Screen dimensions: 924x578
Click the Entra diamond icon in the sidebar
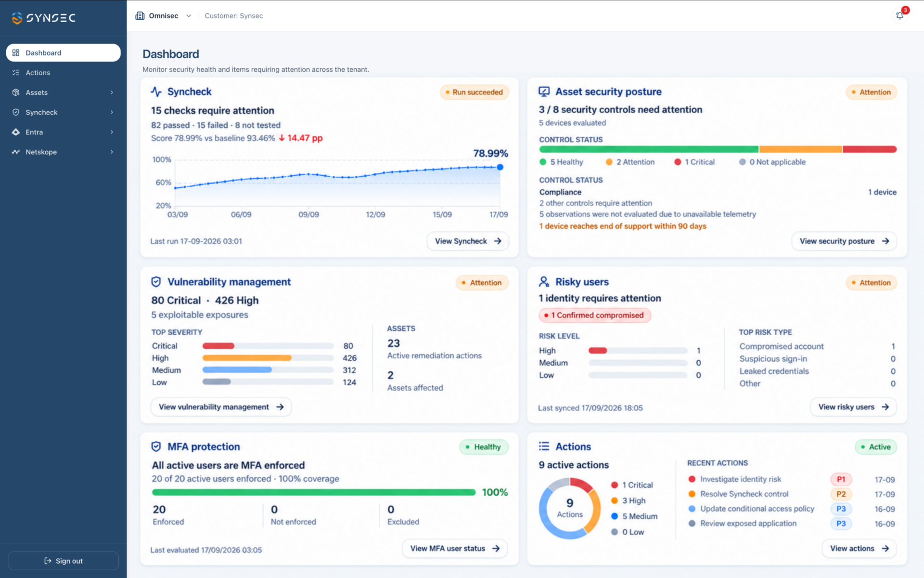(16, 132)
